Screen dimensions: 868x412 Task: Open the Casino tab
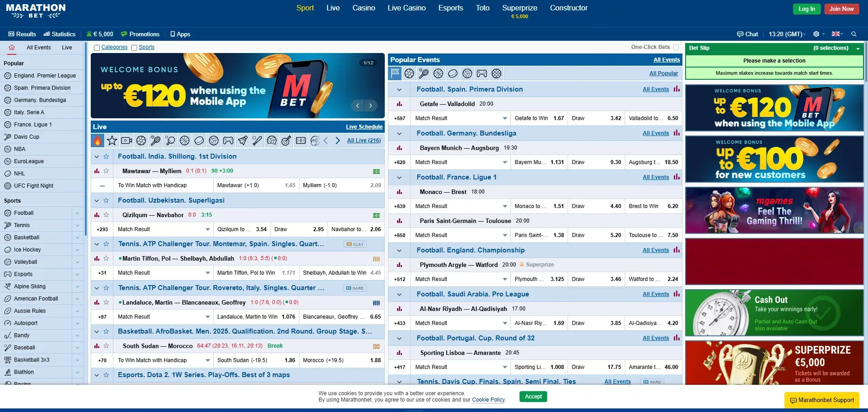(x=364, y=8)
